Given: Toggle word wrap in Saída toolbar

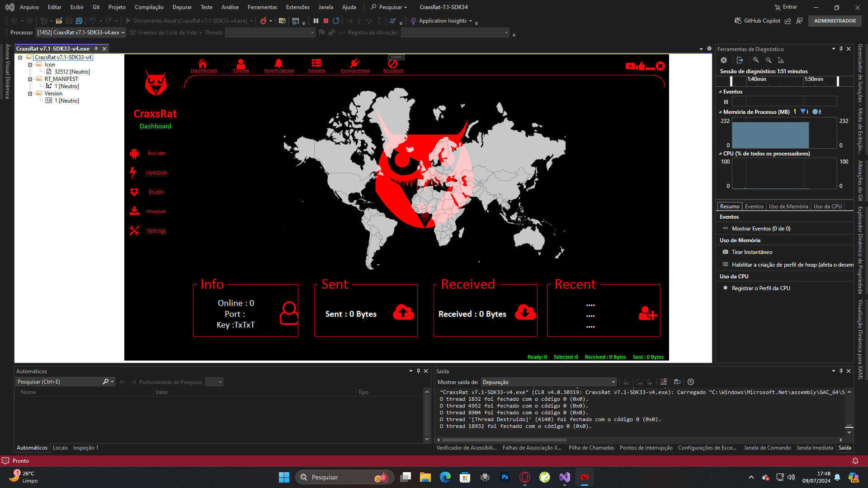Looking at the screenshot, I should pyautogui.click(x=677, y=382).
